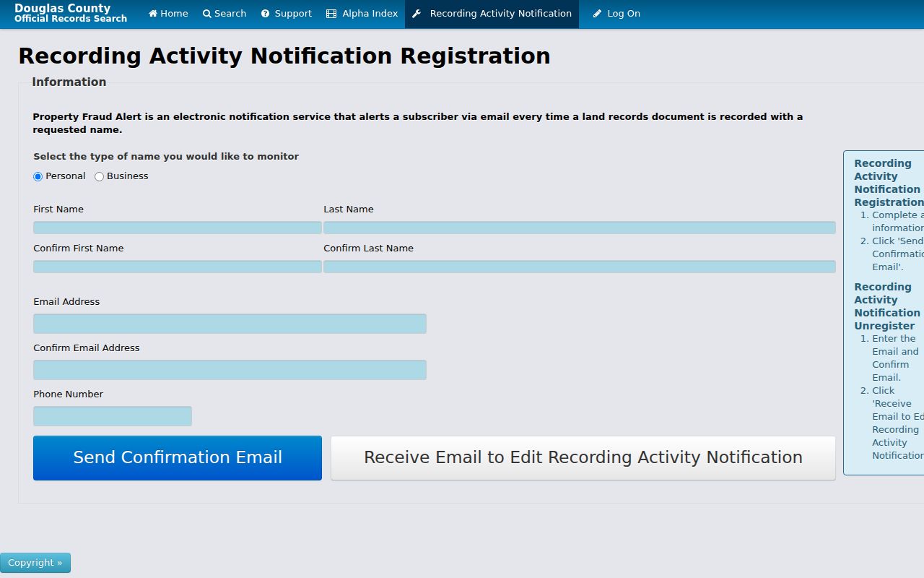Select Recording Activity Notification tab
This screenshot has width=924, height=578.
492,14
